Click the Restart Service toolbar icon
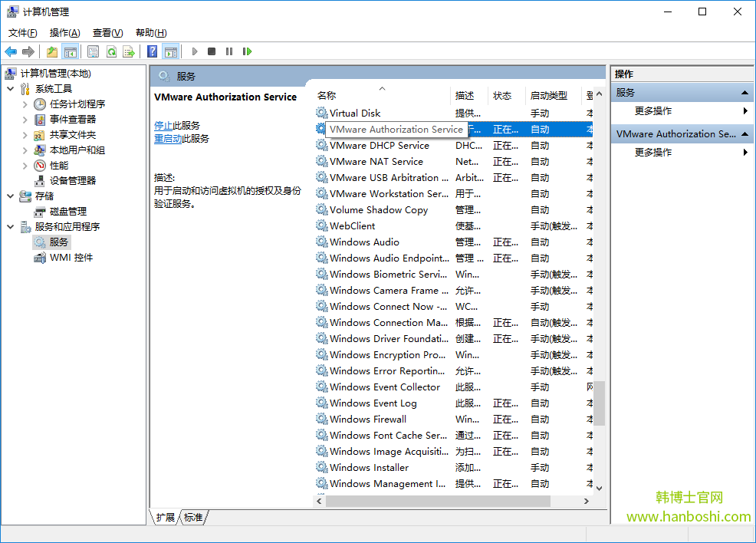Viewport: 756px width, 543px height. point(247,51)
